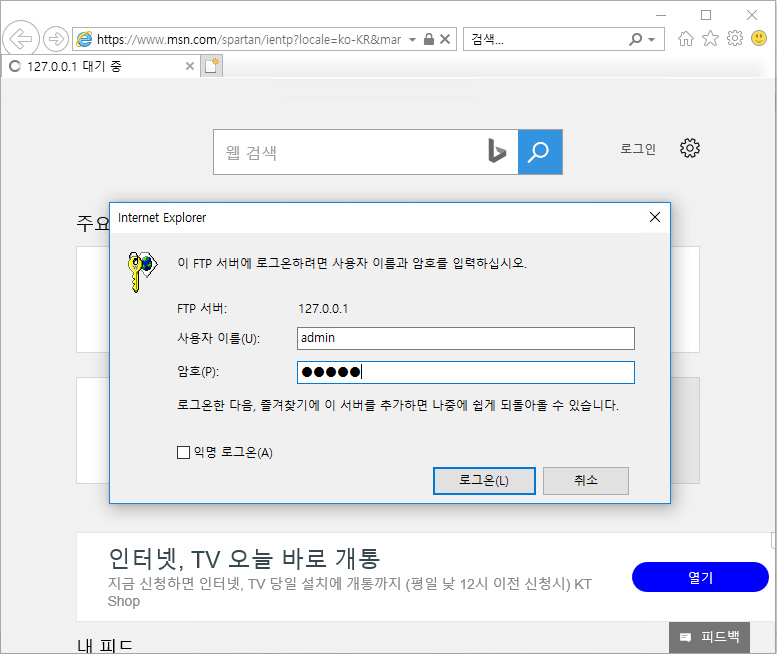Open the Home page icon
Screen dimensions: 777x654
point(686,39)
